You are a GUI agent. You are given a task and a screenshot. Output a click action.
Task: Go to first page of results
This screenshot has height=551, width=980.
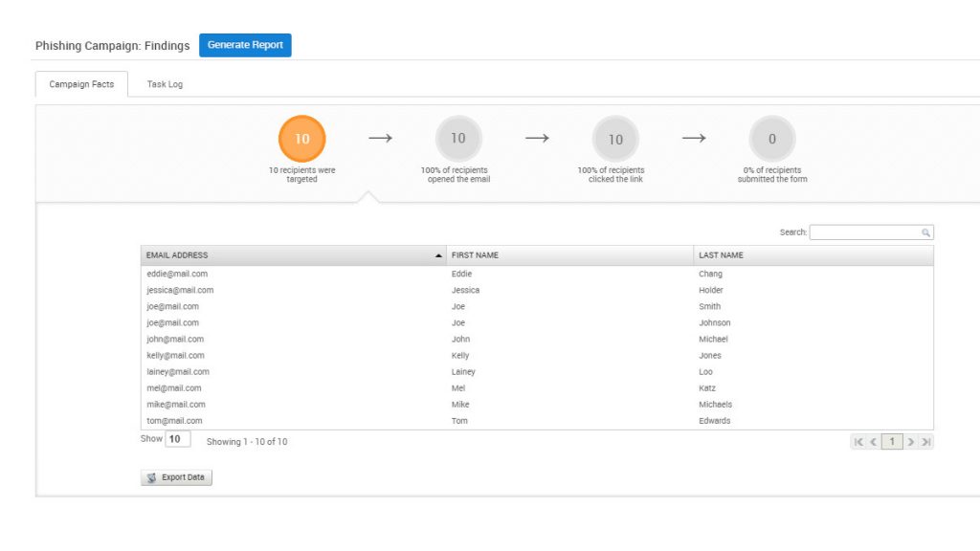coord(858,442)
